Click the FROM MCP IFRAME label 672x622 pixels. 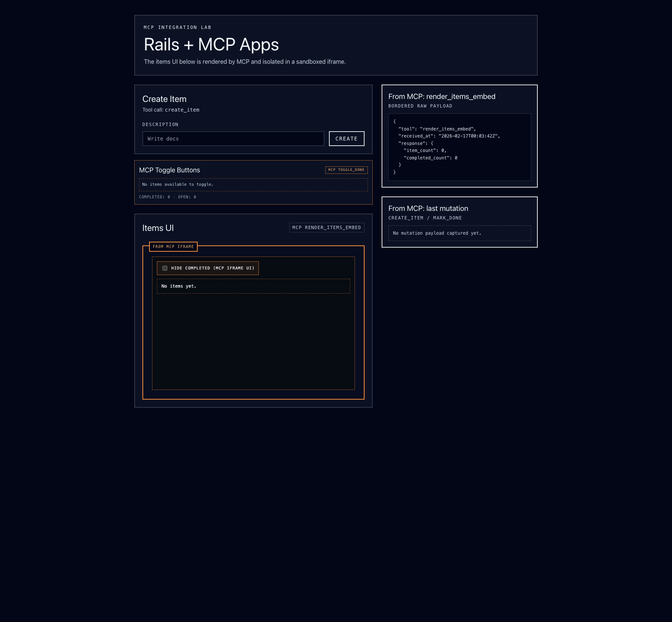point(173,247)
